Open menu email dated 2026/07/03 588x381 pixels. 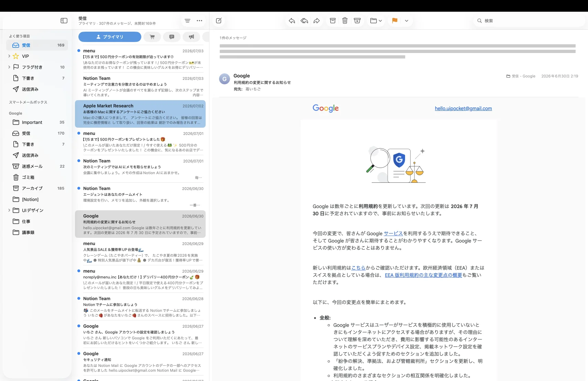140,59
